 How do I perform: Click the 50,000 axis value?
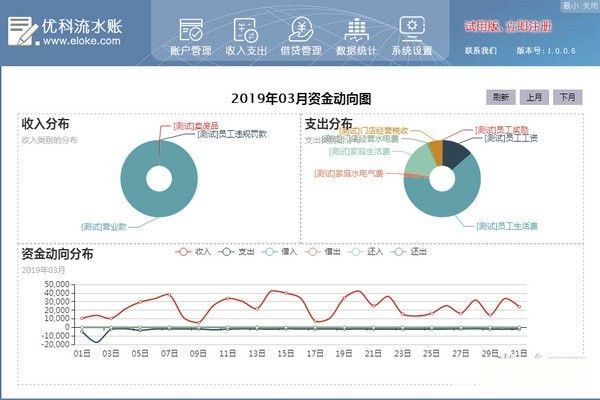pos(57,284)
